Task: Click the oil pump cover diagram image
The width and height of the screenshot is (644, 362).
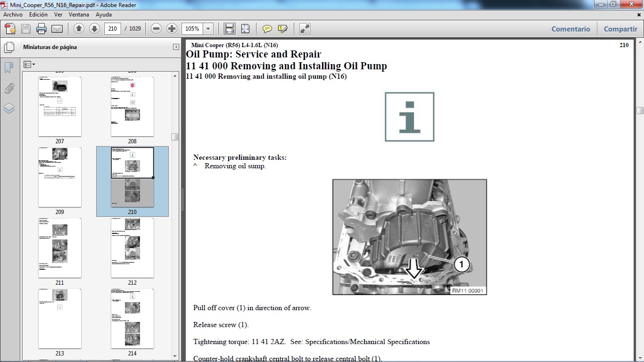Action: coord(410,237)
